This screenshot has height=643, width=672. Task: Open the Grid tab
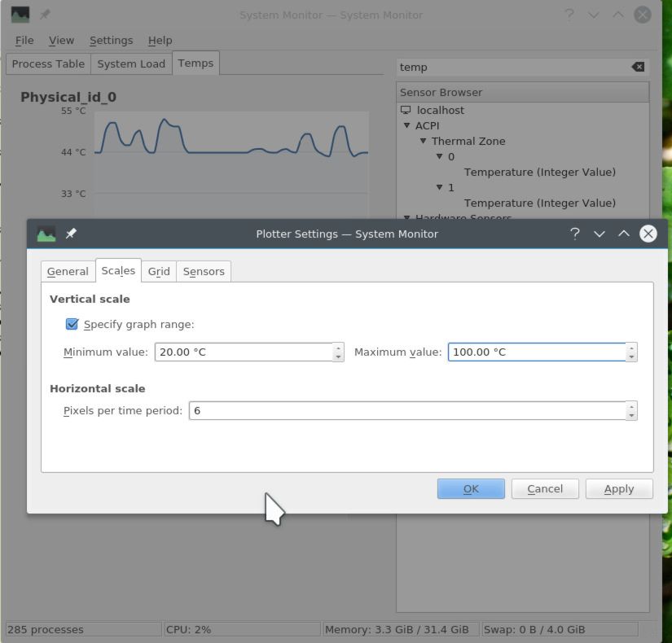click(x=159, y=271)
